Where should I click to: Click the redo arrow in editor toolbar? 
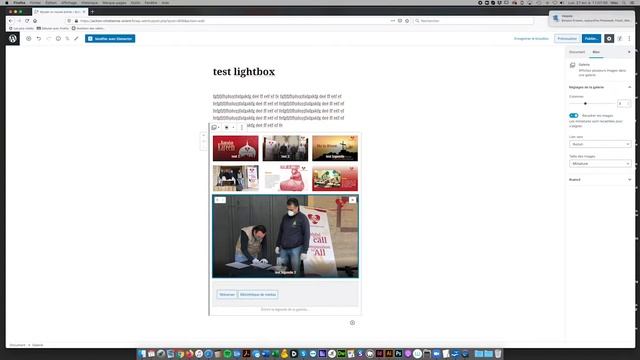click(x=49, y=38)
